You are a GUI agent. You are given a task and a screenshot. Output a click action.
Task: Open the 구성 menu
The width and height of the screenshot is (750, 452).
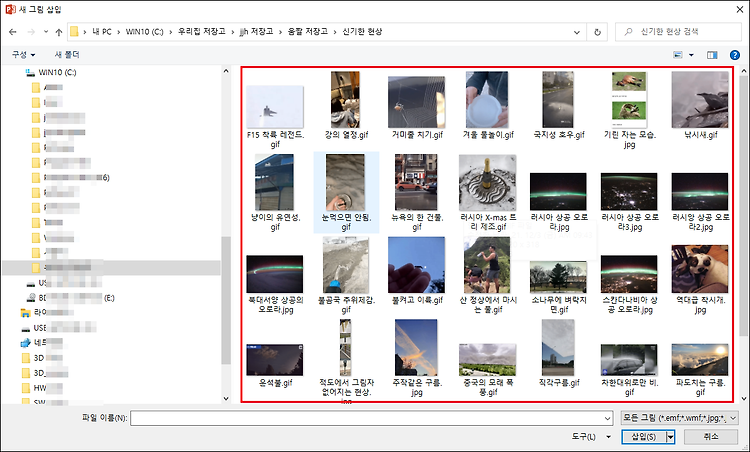(23, 55)
